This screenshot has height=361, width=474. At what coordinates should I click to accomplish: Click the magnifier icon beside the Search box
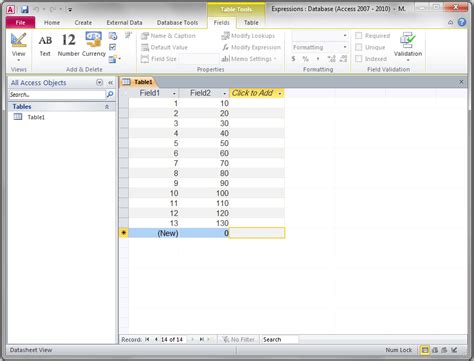point(110,95)
